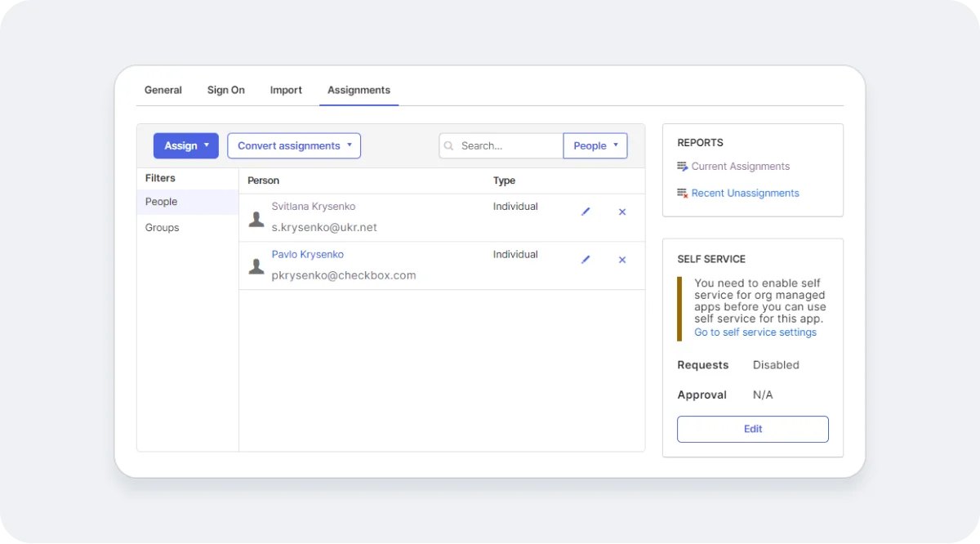Open the Assign dropdown menu
The height and width of the screenshot is (544, 980).
[x=185, y=145]
